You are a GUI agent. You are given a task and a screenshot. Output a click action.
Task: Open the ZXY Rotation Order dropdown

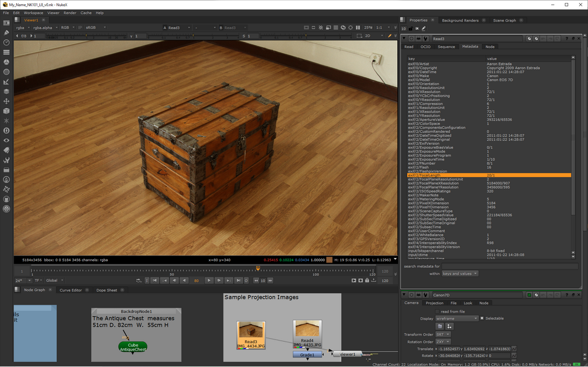click(x=442, y=342)
